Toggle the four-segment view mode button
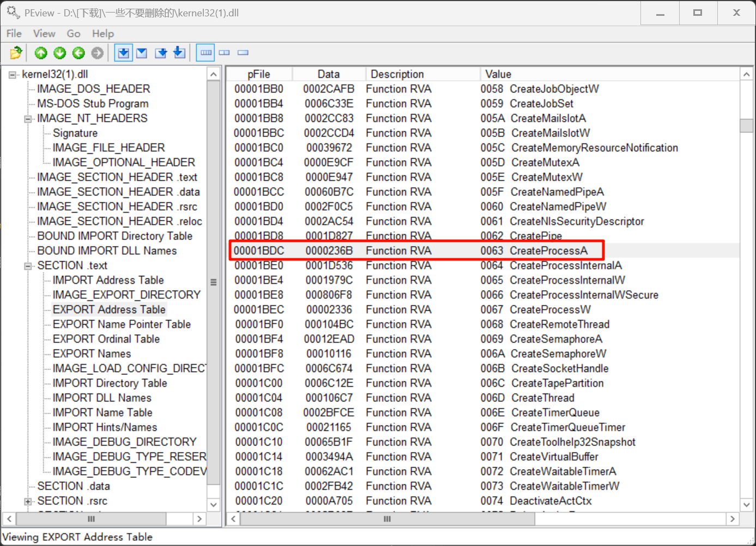Viewport: 756px width, 546px height. 206,53
